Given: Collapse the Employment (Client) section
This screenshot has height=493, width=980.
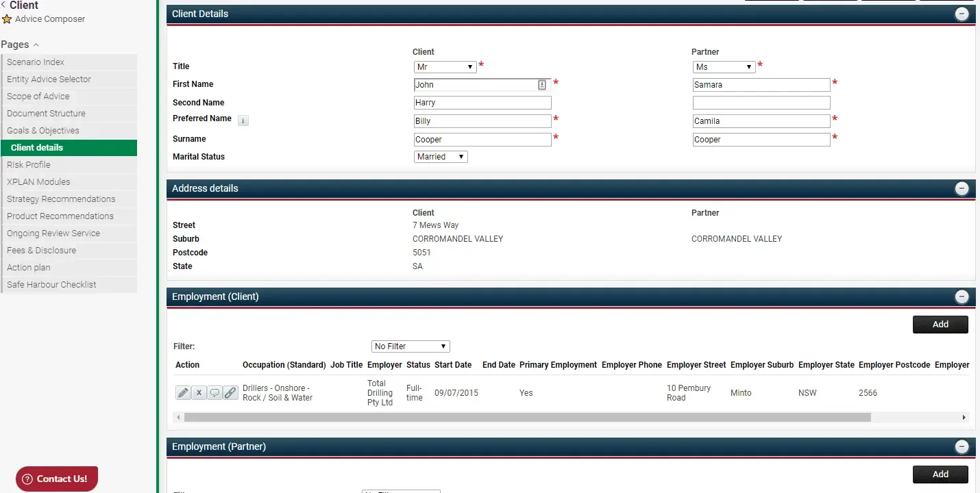Looking at the screenshot, I should (x=962, y=296).
